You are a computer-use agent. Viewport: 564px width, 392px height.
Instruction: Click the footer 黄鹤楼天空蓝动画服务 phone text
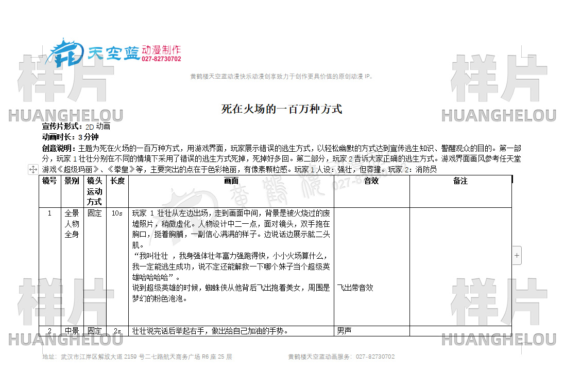(x=341, y=357)
